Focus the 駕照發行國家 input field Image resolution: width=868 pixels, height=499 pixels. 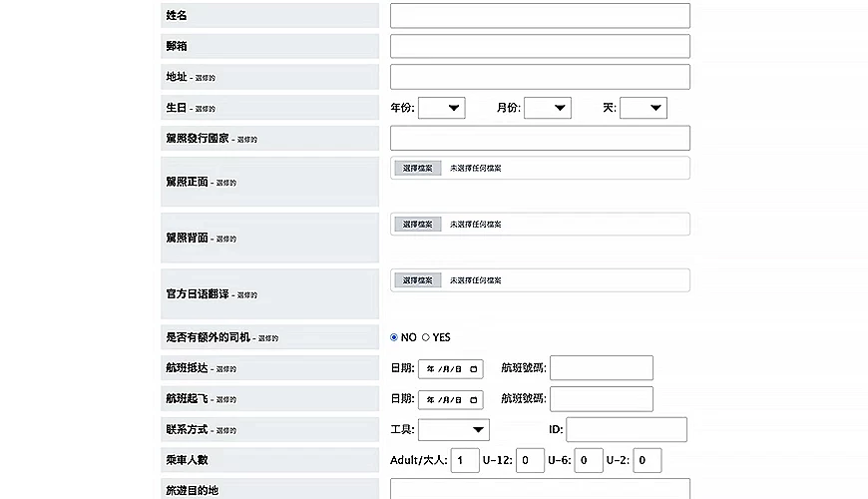(541, 138)
